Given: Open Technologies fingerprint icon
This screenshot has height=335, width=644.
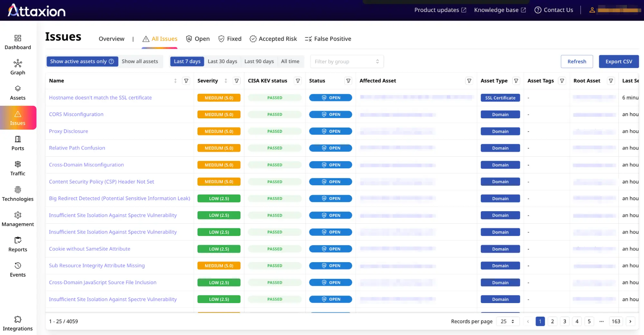Looking at the screenshot, I should [x=18, y=190].
